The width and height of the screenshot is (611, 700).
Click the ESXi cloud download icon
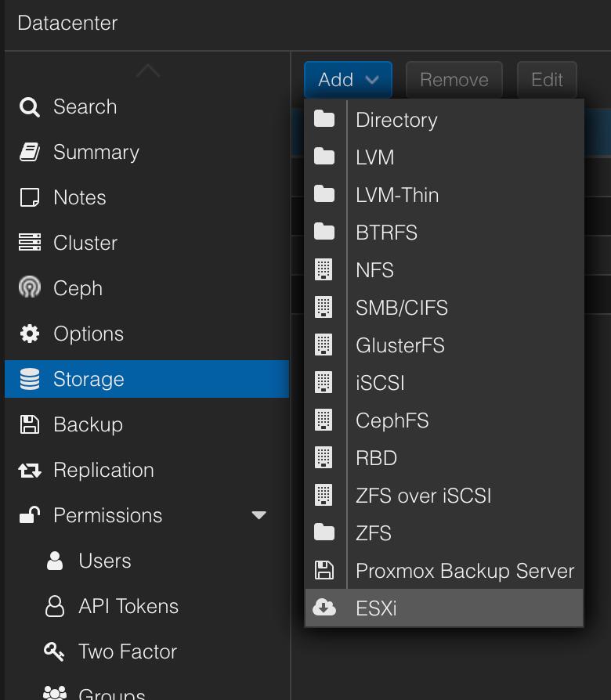tap(324, 608)
